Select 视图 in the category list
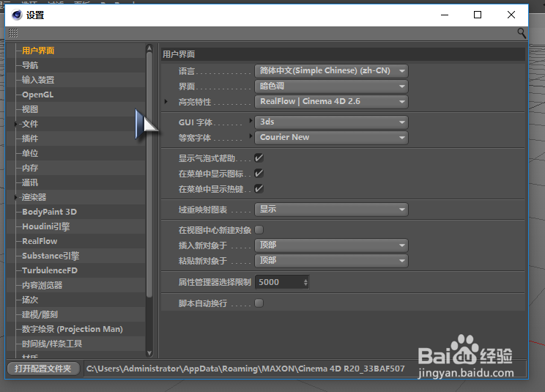Viewport: 545px width, 392px height. pos(30,109)
